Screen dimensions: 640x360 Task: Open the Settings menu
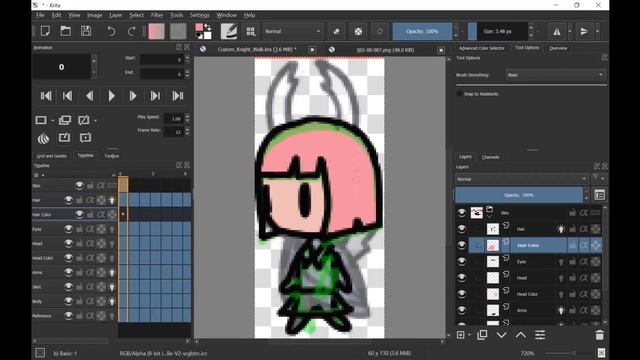(x=200, y=15)
